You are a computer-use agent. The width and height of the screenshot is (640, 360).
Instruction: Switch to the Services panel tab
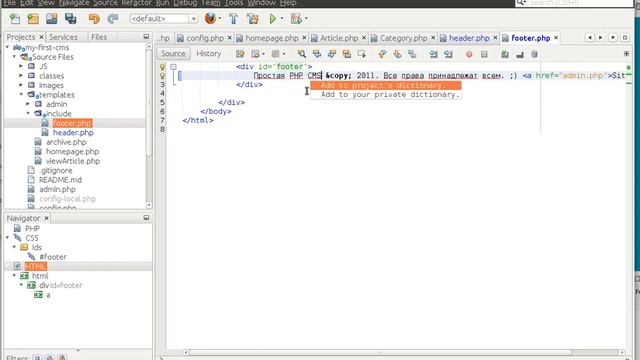pos(63,37)
